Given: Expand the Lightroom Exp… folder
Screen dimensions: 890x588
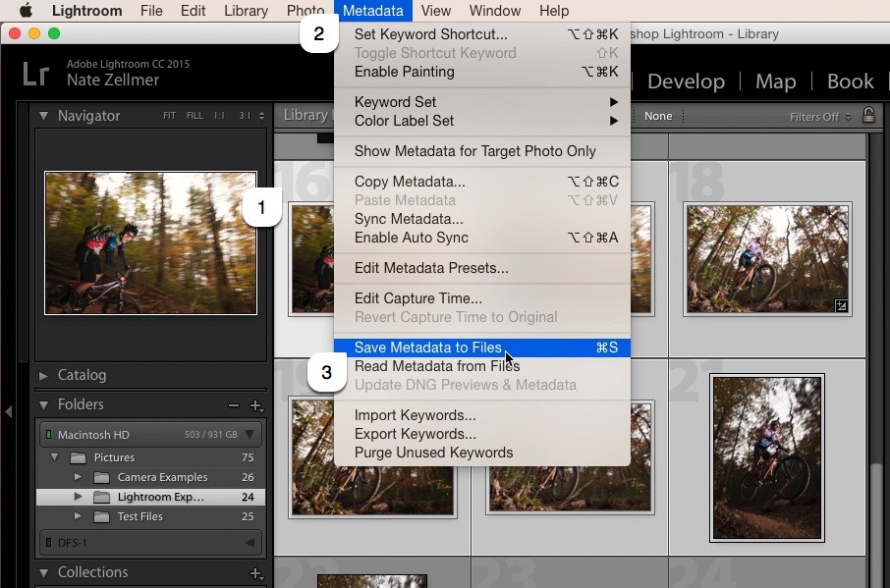Looking at the screenshot, I should [x=78, y=497].
